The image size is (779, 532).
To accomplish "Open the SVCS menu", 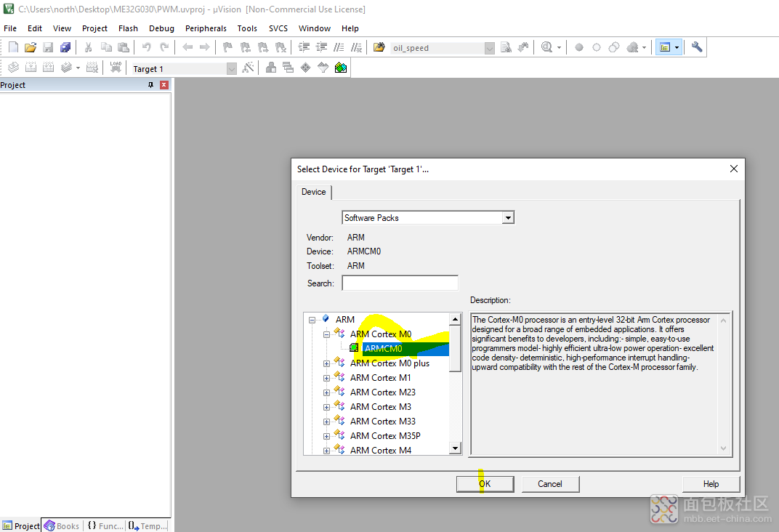I will 278,28.
